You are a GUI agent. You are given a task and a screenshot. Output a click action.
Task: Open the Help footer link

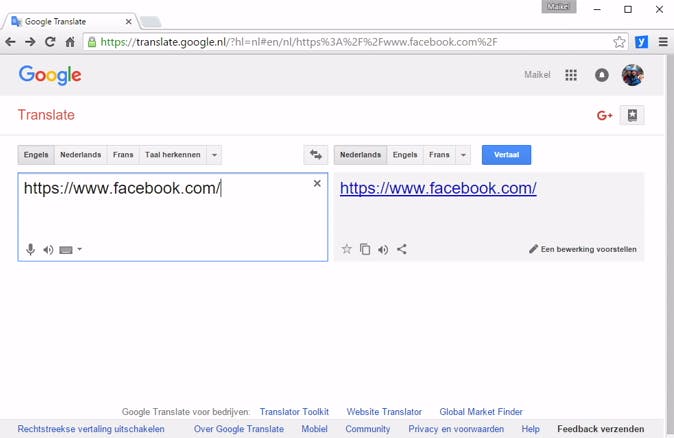point(530,429)
